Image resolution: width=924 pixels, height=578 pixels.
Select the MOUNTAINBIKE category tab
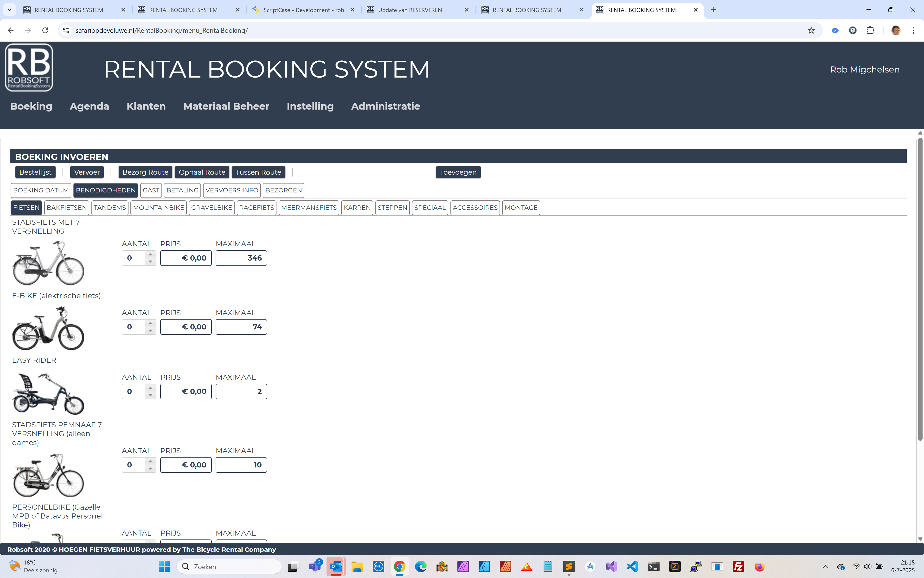pos(159,208)
